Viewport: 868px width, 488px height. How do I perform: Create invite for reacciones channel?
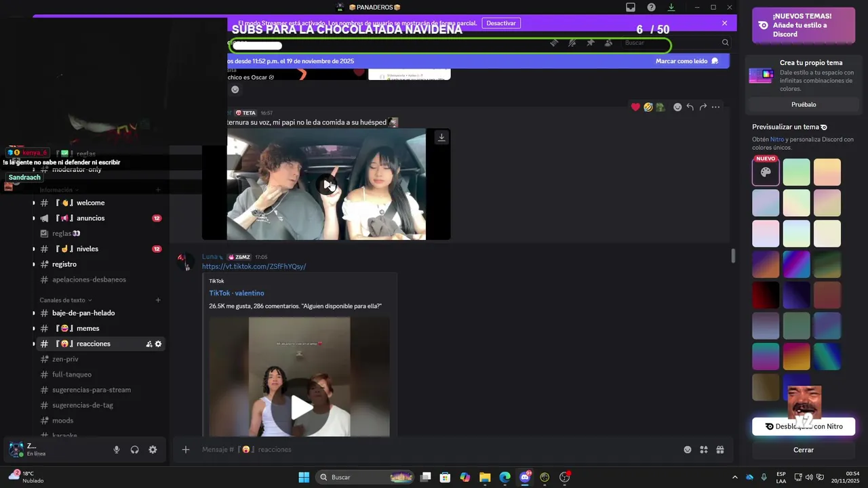point(149,344)
